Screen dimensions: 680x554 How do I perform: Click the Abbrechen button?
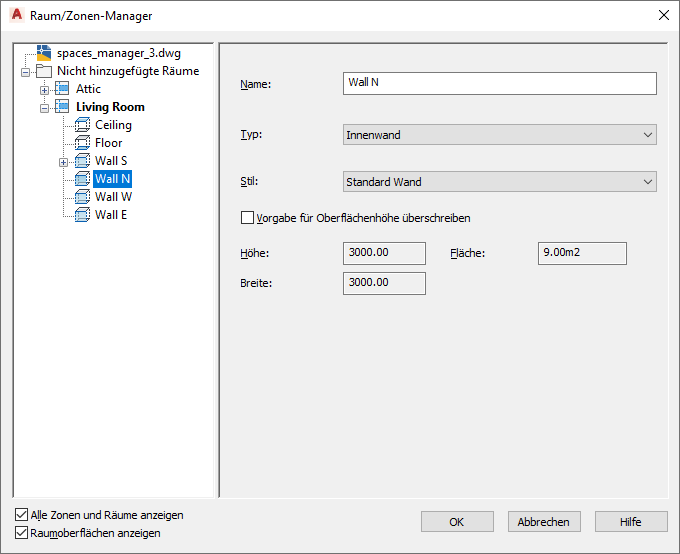pos(544,521)
